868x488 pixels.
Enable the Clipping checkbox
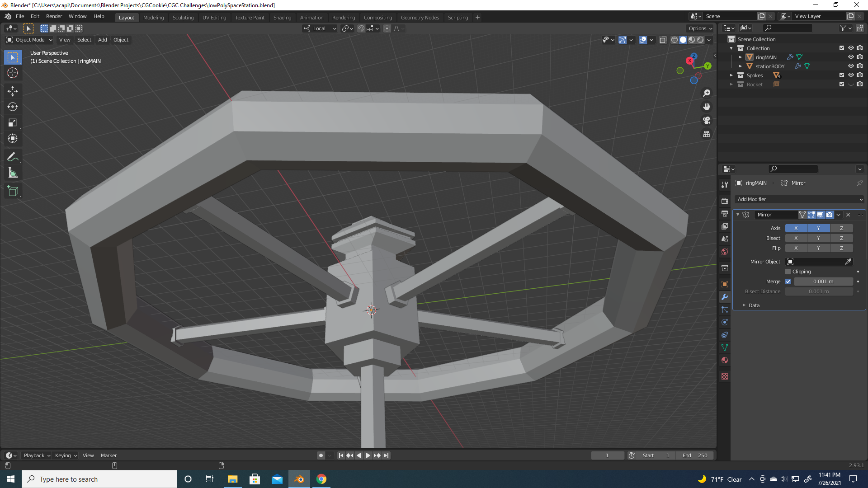click(x=788, y=272)
